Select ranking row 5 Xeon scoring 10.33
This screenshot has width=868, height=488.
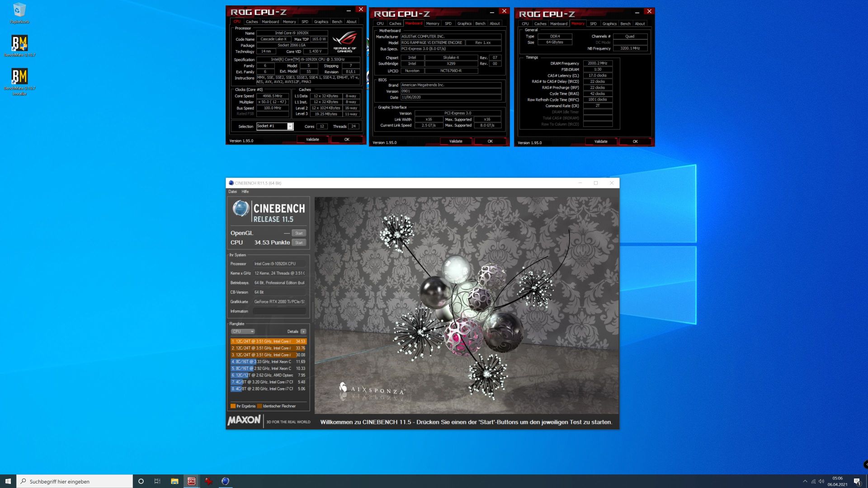269,368
